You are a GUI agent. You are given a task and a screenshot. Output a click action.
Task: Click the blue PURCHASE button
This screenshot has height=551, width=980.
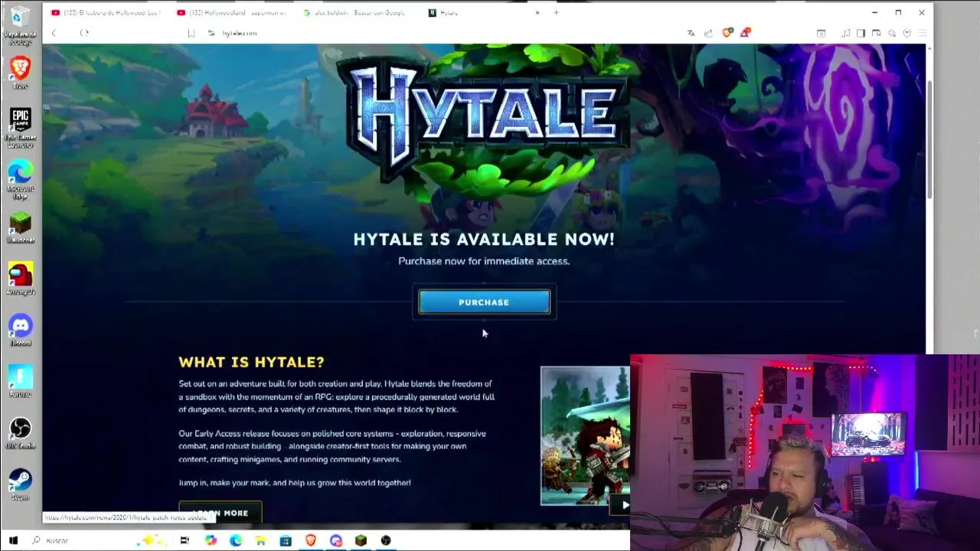(484, 302)
